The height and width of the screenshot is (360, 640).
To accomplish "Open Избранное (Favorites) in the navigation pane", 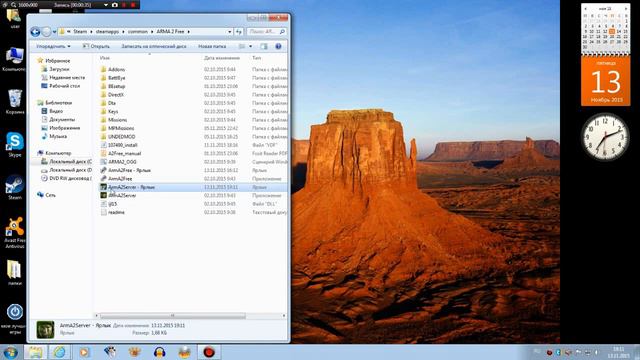I will 58,60.
